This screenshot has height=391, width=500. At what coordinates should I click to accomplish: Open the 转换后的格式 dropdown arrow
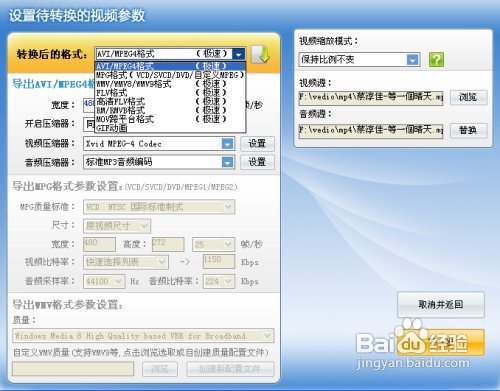[238, 54]
